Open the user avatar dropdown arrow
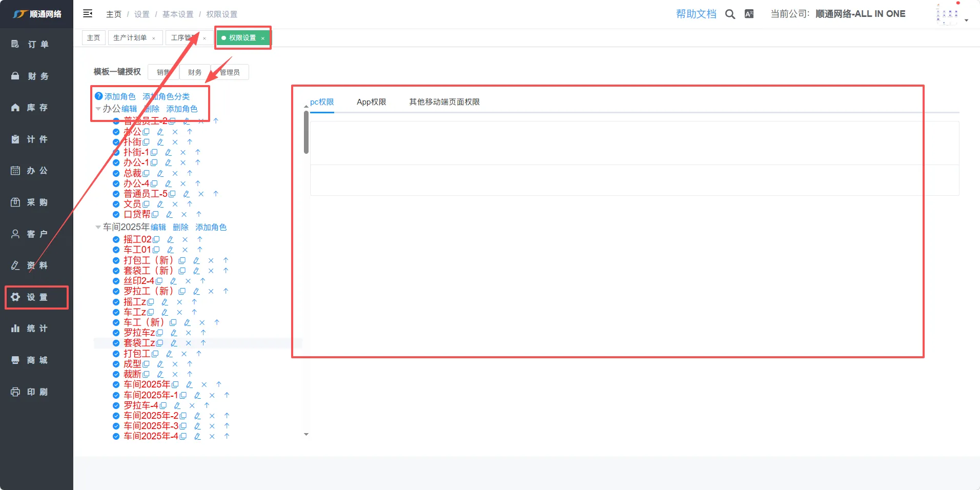This screenshot has width=980, height=490. pos(966,21)
